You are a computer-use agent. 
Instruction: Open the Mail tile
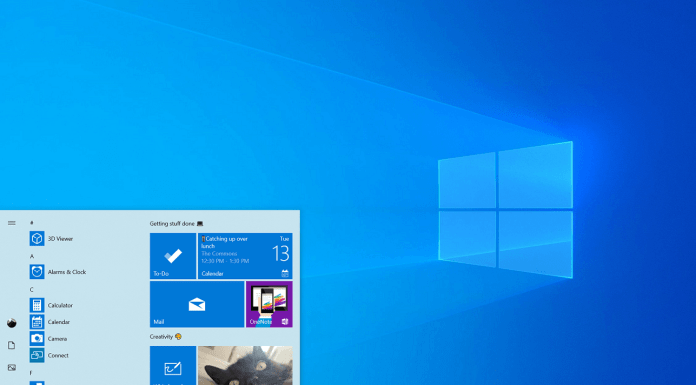pos(197,304)
